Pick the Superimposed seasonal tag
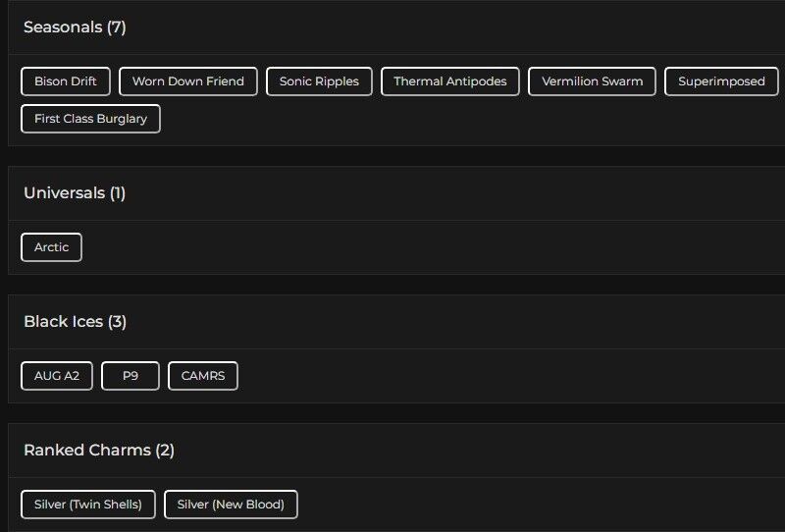This screenshot has height=532, width=785. [x=721, y=81]
